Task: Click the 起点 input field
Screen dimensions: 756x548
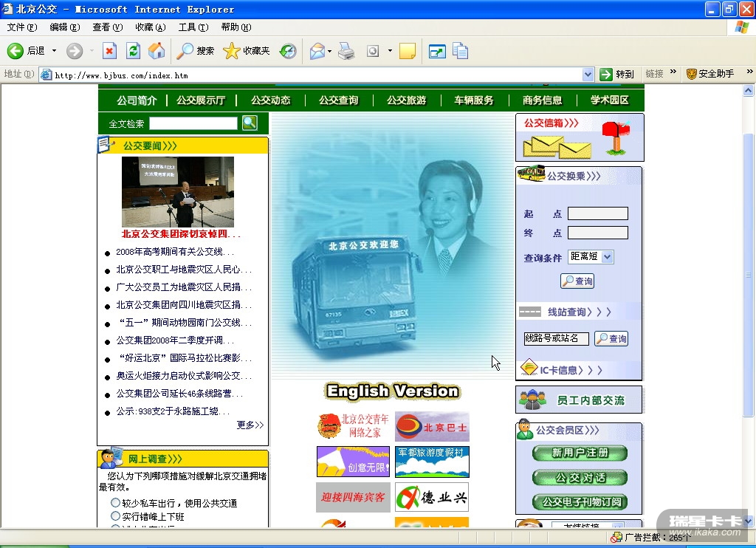Action: click(598, 213)
